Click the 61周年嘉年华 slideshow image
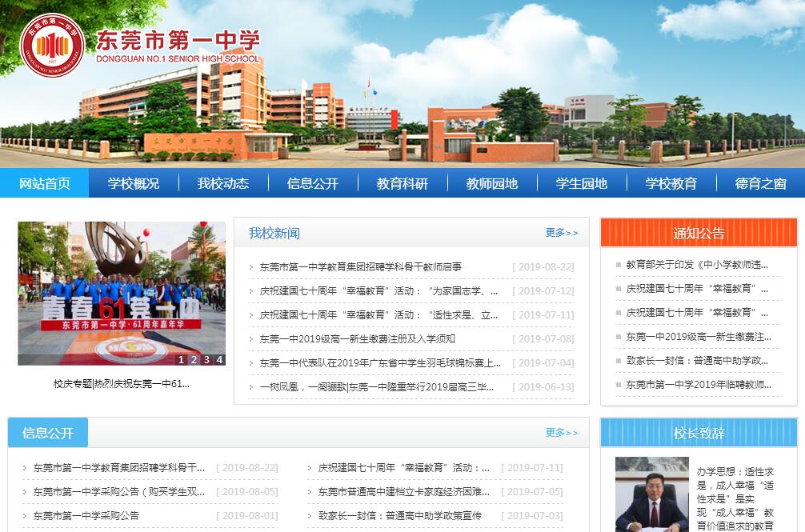Screen dimensions: 805x532 (122, 293)
